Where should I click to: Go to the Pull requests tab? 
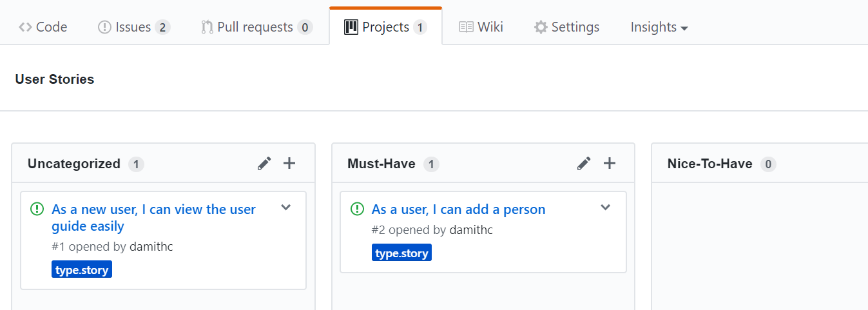[x=256, y=27]
